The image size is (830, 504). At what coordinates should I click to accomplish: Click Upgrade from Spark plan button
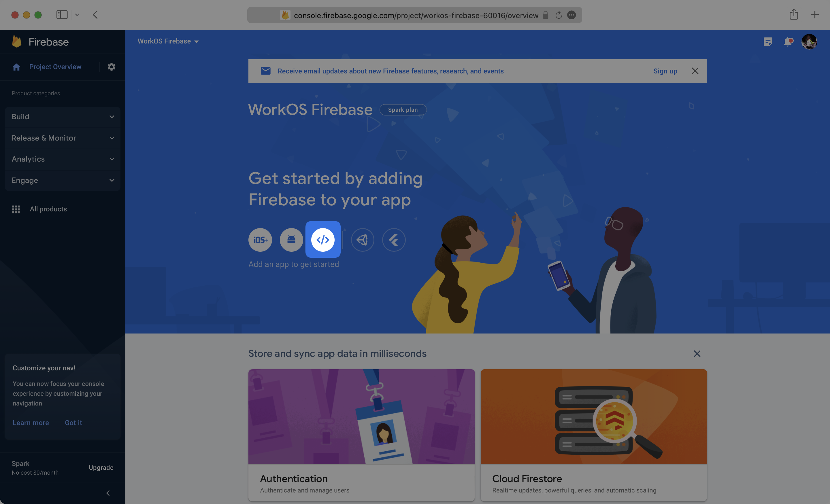tap(101, 468)
